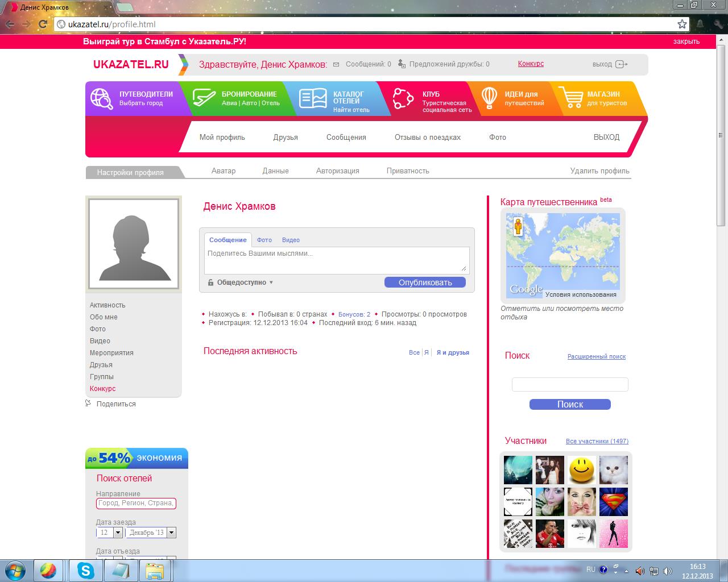Click the Опубликовать button
Screen dimensions: 728x582
pyautogui.click(x=425, y=282)
